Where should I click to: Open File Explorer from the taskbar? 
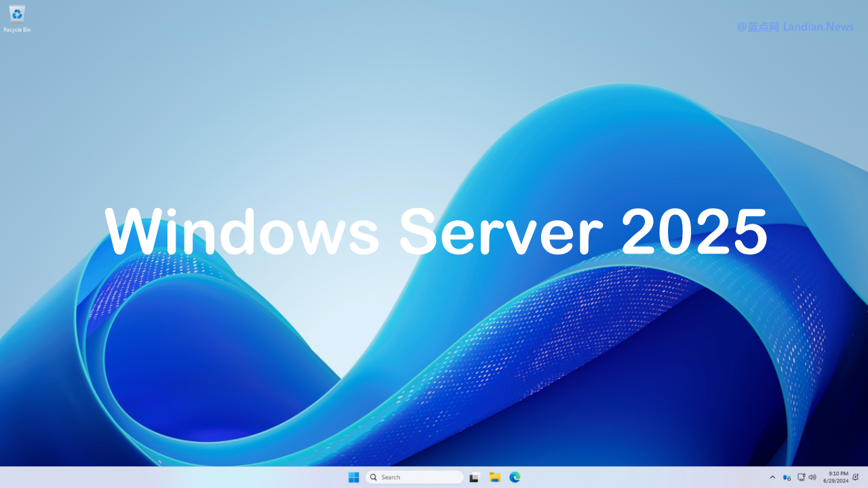pos(494,477)
